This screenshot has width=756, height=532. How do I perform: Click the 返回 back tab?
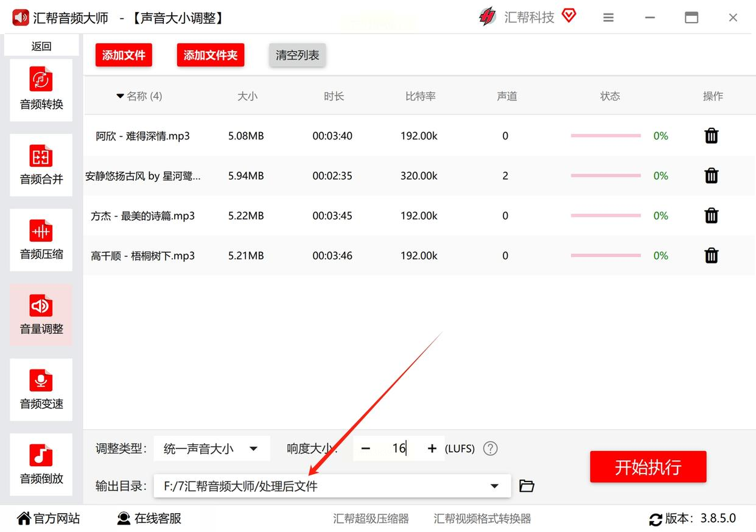pyautogui.click(x=41, y=46)
